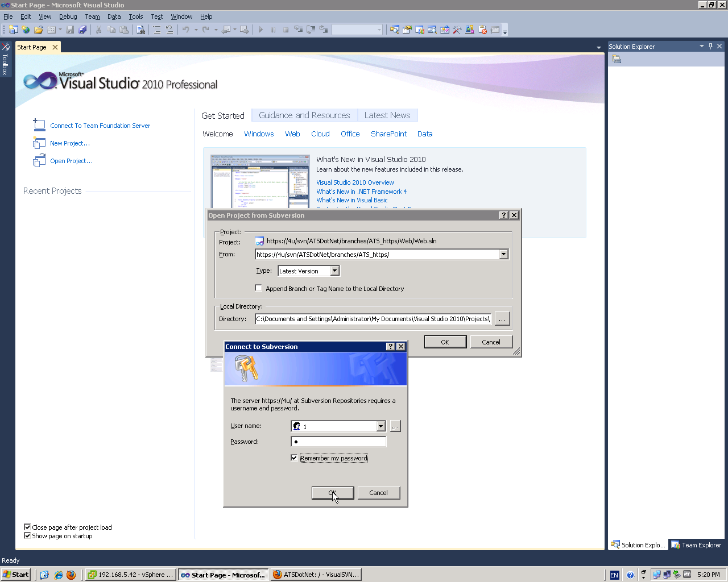The width and height of the screenshot is (728, 582).
Task: Toggle Append Branch or Tag Name checkbox
Action: [x=258, y=288]
